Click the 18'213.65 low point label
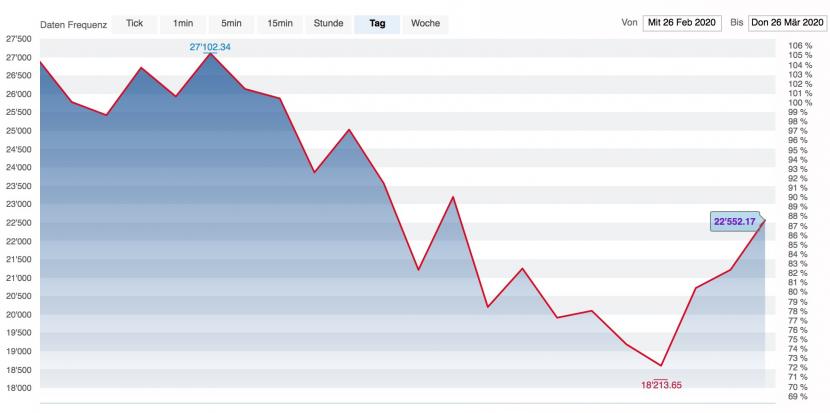Viewport: 830px width, 413px height. (x=661, y=385)
